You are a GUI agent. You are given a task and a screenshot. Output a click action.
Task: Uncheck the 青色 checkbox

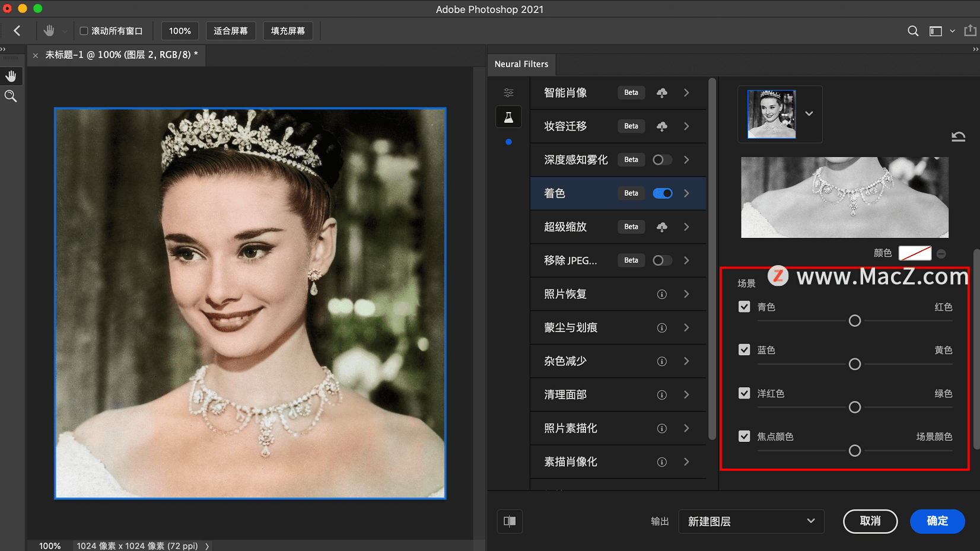pos(744,307)
